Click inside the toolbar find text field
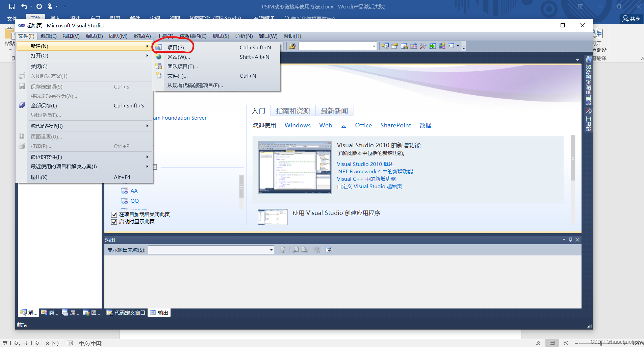 pyautogui.click(x=335, y=46)
